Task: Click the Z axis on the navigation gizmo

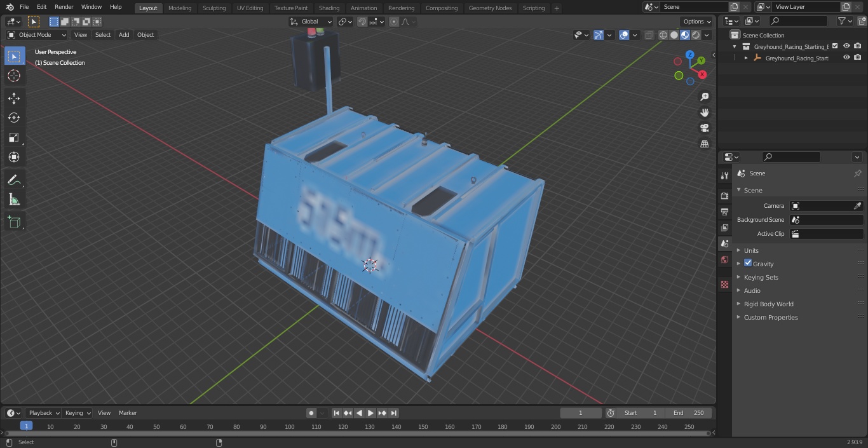Action: point(690,55)
